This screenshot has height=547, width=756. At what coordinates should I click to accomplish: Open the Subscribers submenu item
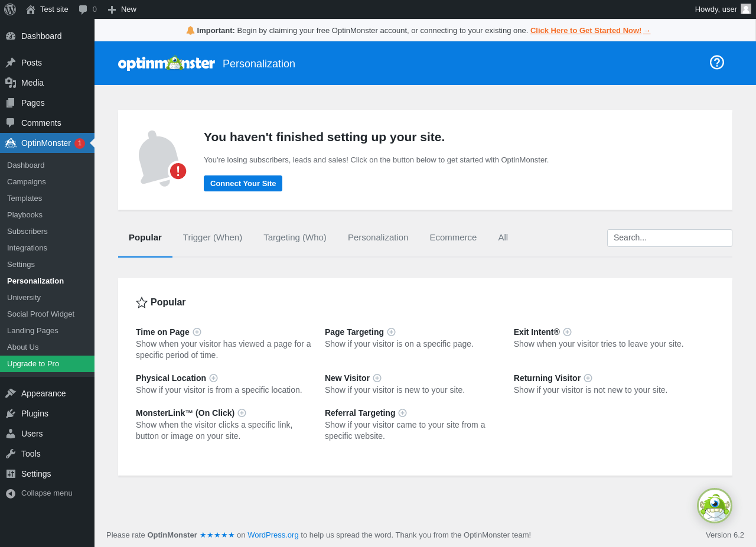[x=47, y=232]
